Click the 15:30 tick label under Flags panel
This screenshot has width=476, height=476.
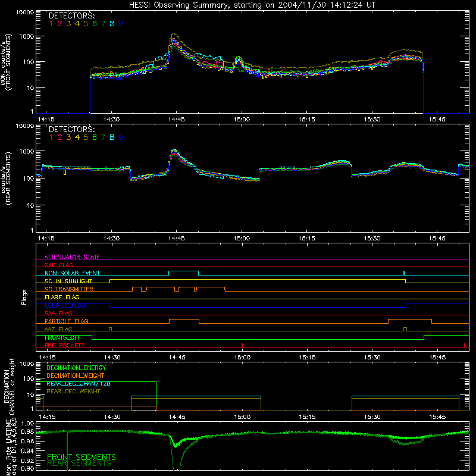372,358
